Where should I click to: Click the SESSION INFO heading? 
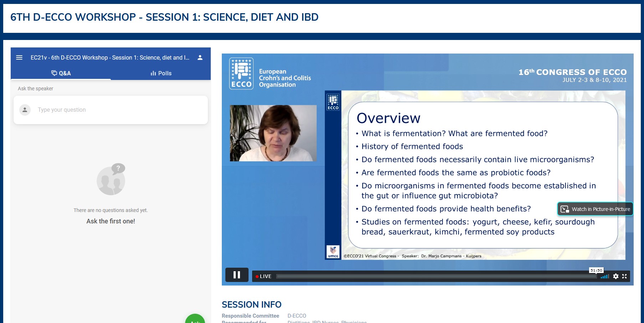point(251,304)
